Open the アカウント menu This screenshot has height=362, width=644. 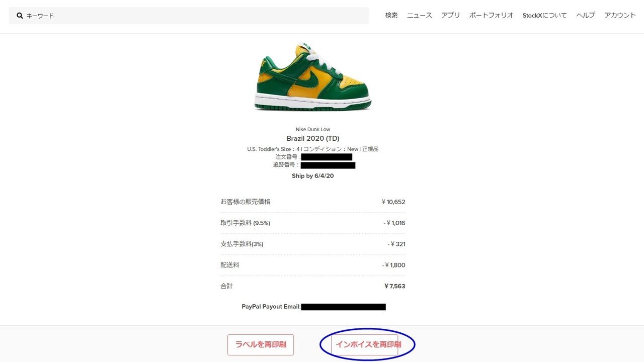(x=620, y=16)
